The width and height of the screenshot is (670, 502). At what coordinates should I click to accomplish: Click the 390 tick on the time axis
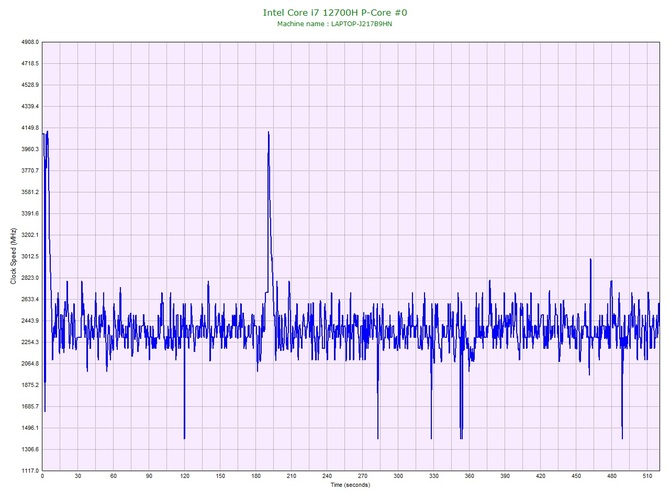[505, 476]
